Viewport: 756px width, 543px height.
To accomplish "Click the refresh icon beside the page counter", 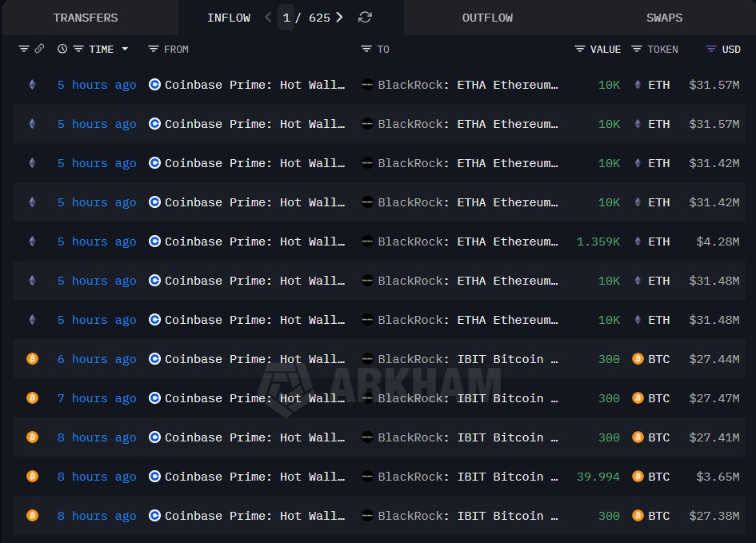I will 365,18.
